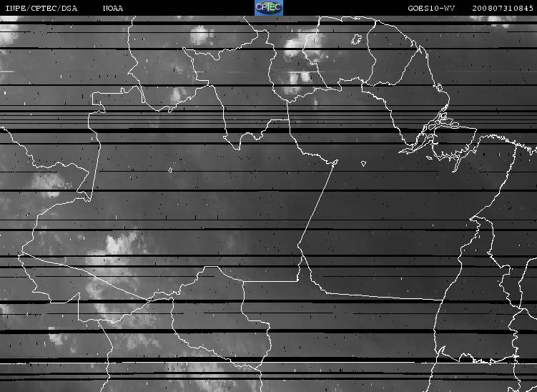Click the CPTEC logo in header

pyautogui.click(x=269, y=8)
